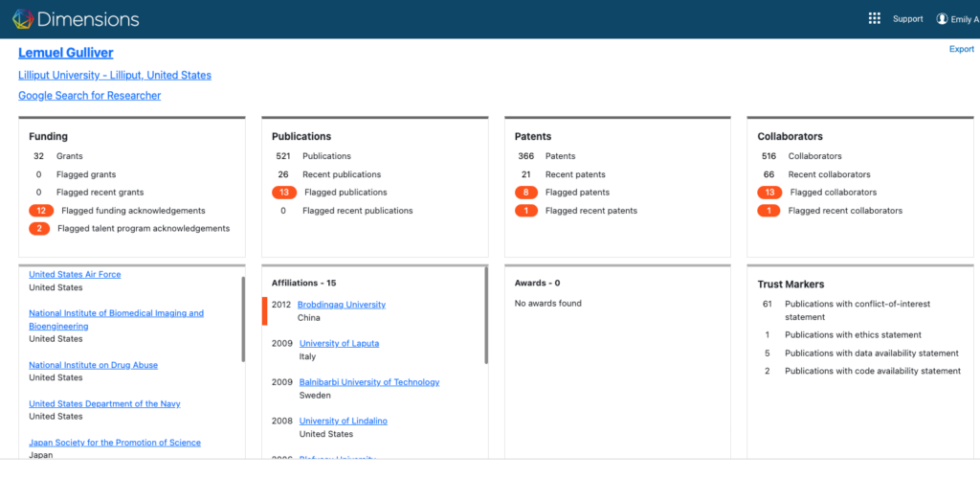The width and height of the screenshot is (980, 479).
Task: Click the 'Affiliations - 15' heading
Action: pos(303,283)
